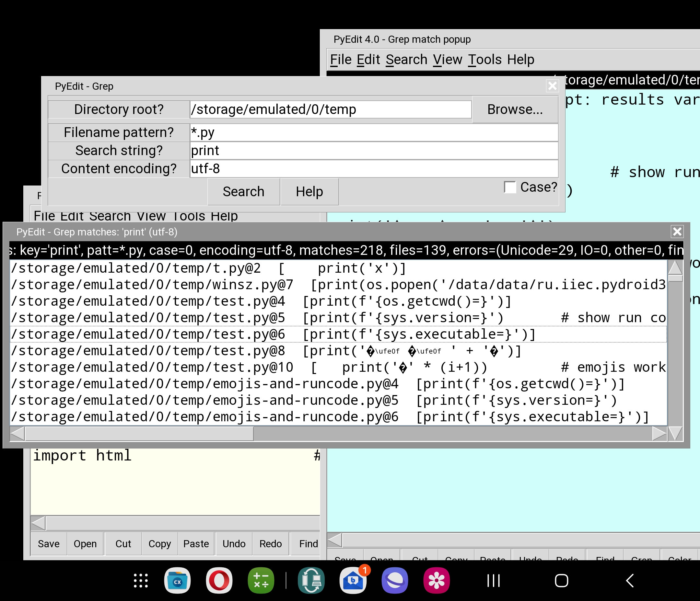Click the matches vertical scrollbar thumb
The image size is (700, 601).
click(675, 278)
